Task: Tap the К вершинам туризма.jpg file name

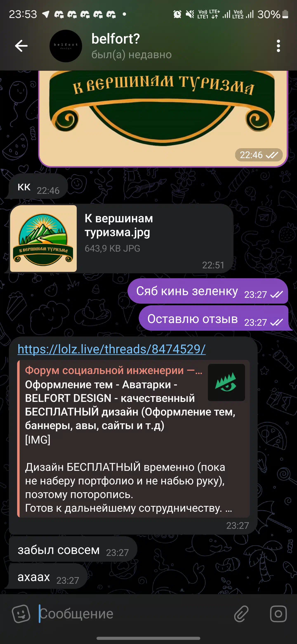Action: (119, 225)
